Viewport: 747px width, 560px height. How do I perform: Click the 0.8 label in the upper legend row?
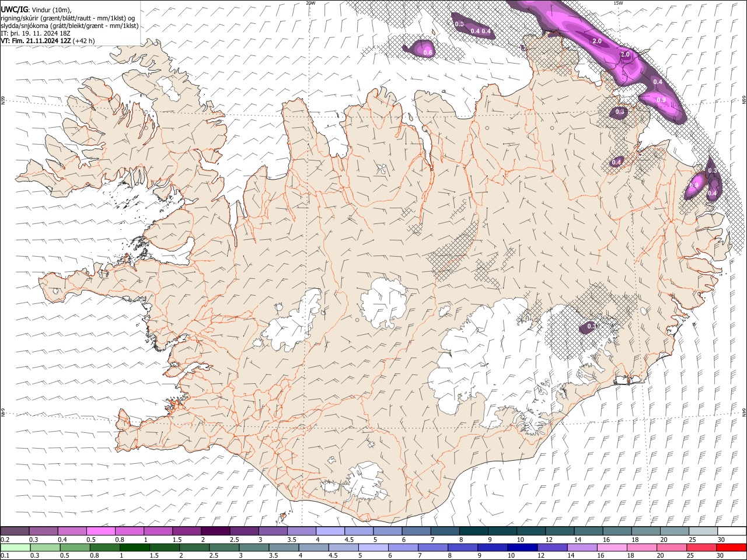coord(120,540)
